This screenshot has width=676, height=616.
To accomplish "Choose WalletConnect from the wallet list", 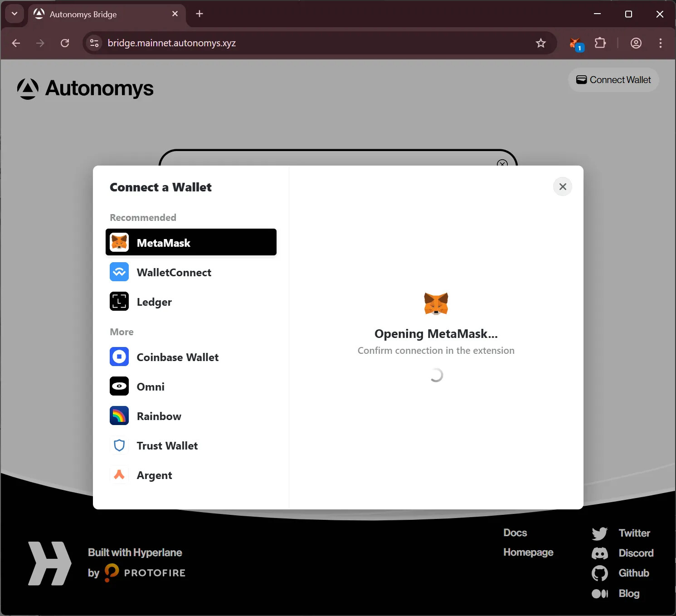I will (x=191, y=272).
